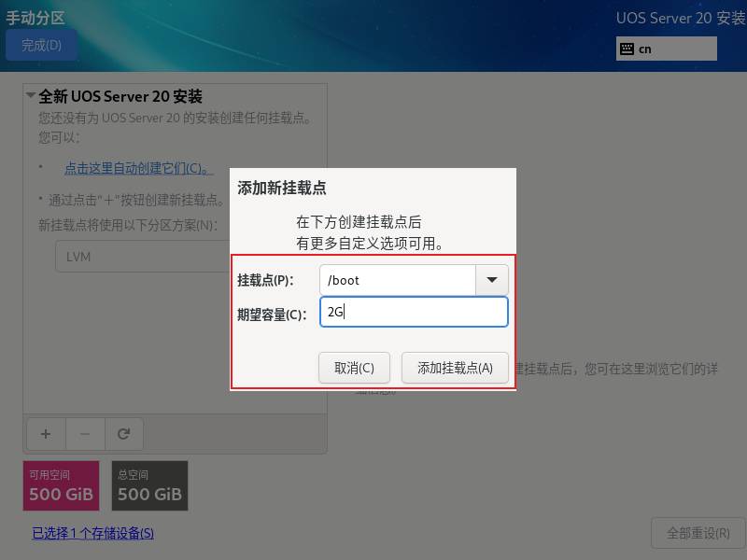Click the 总空间 500 GiB dark box
Viewport: 747px width, 560px height.
click(149, 485)
